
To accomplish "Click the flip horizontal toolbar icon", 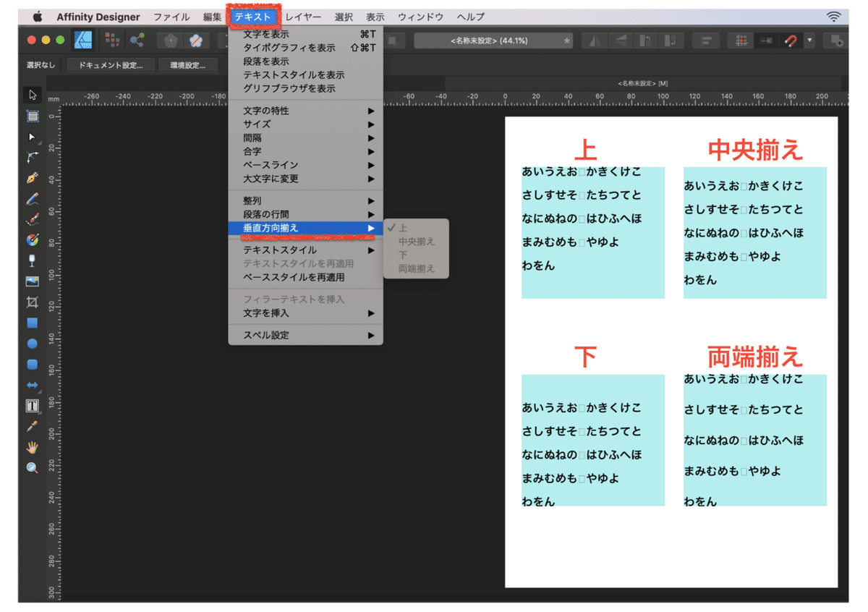I will point(595,41).
